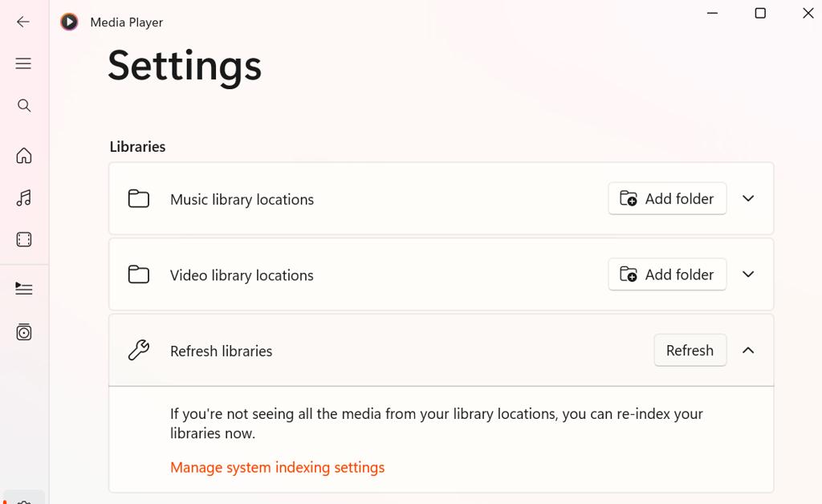Maximize the Media Player window
The image size is (822, 504).
point(760,13)
